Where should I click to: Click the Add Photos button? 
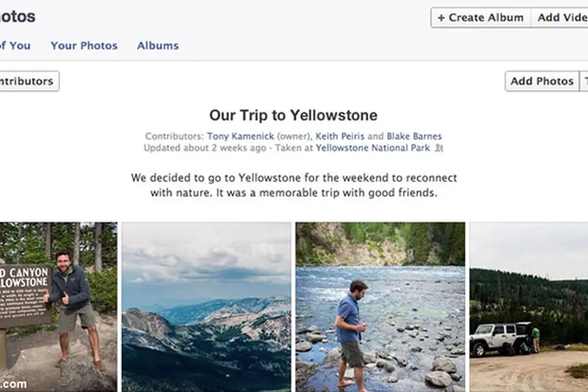point(542,81)
